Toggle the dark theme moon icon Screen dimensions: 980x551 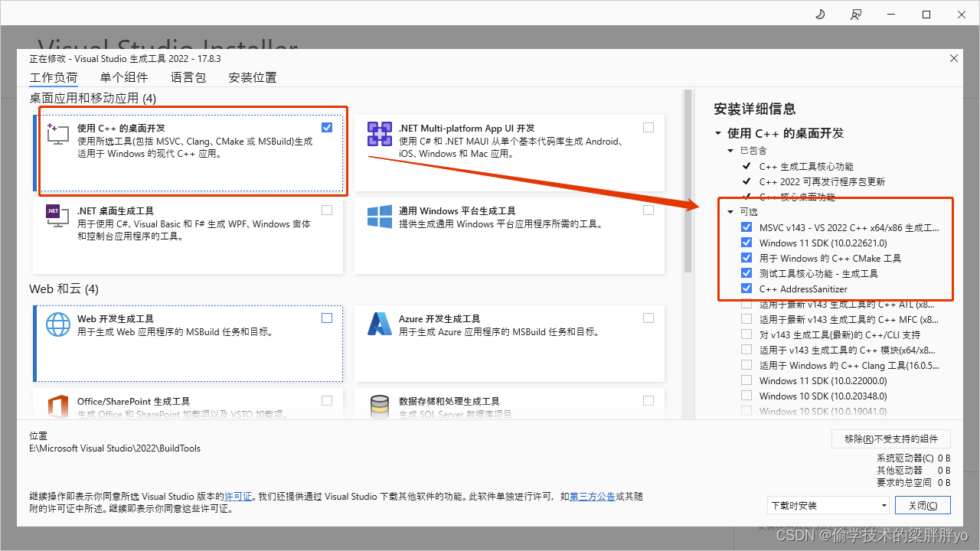point(819,14)
